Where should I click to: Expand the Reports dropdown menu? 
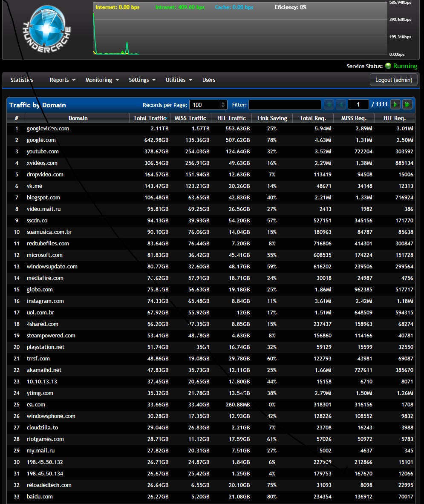pos(62,80)
